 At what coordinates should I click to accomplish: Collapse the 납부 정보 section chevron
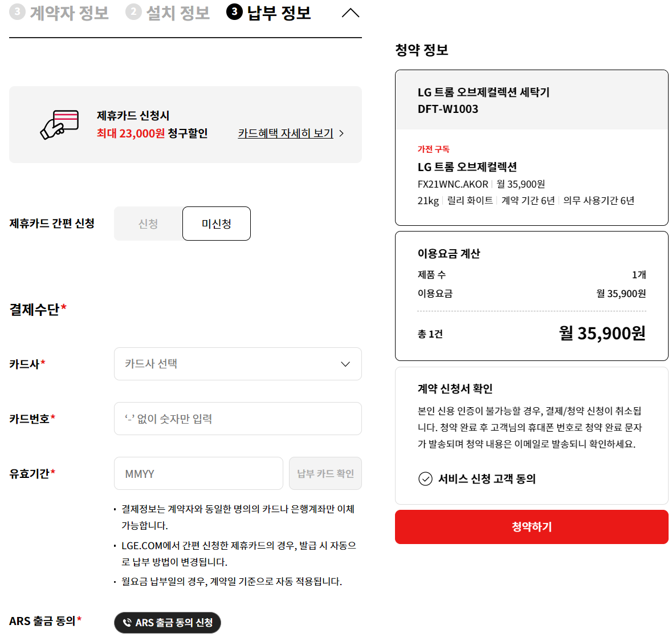click(351, 13)
